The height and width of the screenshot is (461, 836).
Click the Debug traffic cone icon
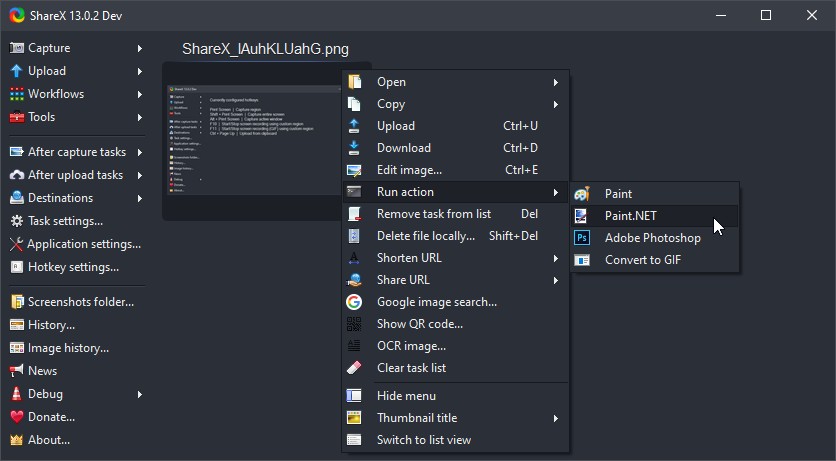coord(17,393)
